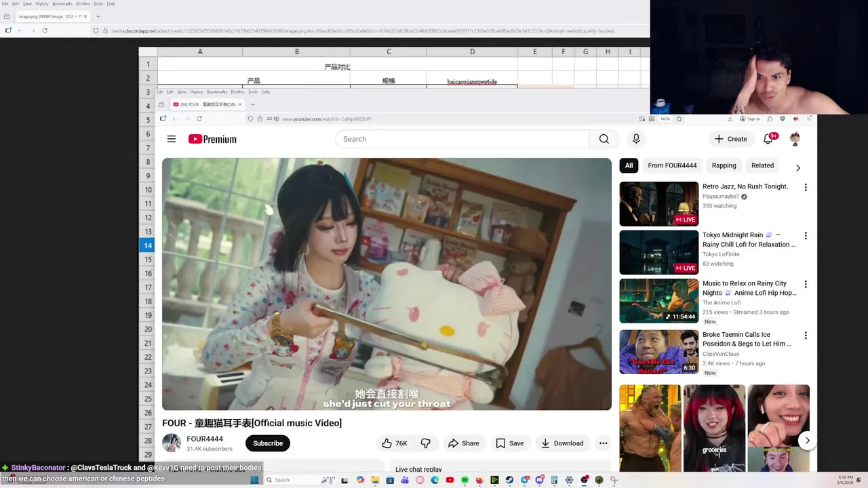This screenshot has height=488, width=868.
Task: Open Music to Relax on Rainy City Nights thumbnail
Action: [x=658, y=302]
